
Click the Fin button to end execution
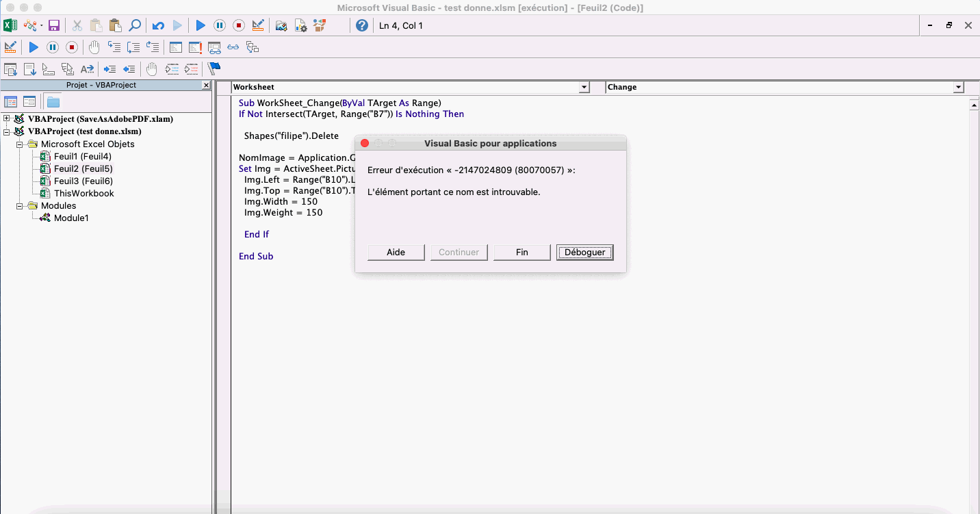[522, 253]
